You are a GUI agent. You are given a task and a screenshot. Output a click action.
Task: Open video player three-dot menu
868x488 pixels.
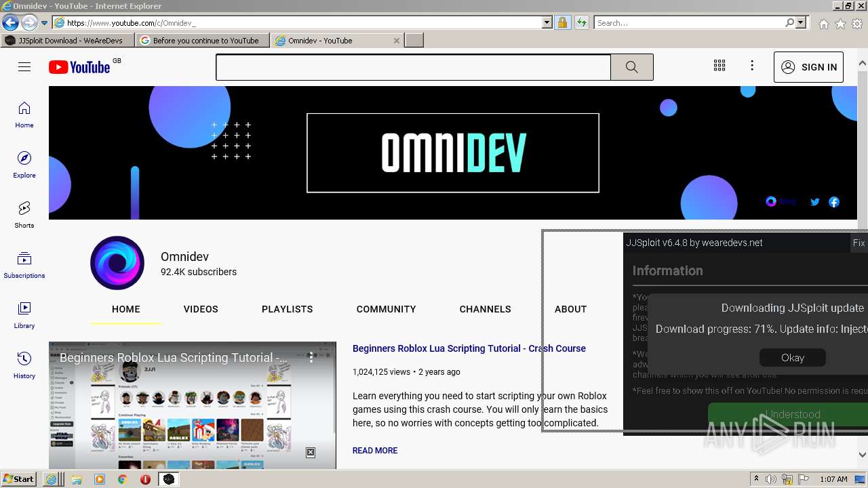(311, 357)
